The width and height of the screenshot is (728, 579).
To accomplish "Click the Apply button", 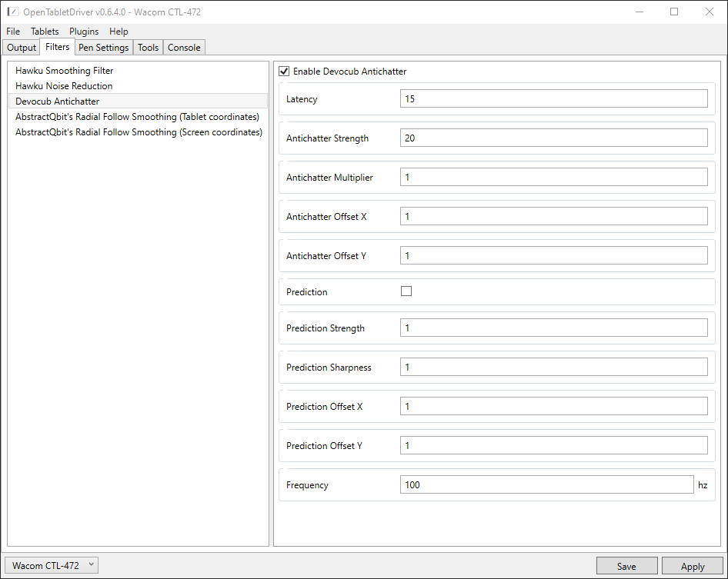I will point(692,566).
